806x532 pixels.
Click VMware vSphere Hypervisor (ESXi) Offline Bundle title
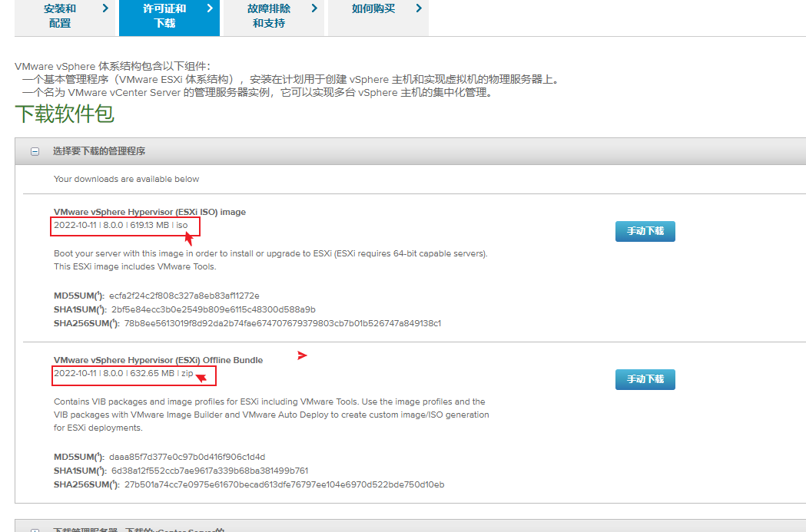pos(158,360)
